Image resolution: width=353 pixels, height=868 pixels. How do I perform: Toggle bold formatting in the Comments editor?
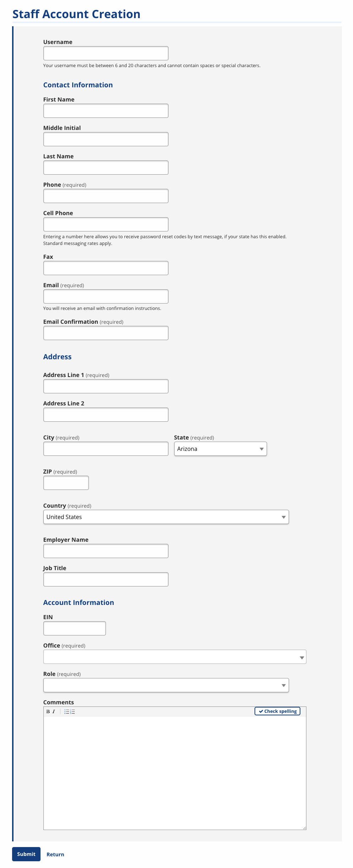coord(48,711)
